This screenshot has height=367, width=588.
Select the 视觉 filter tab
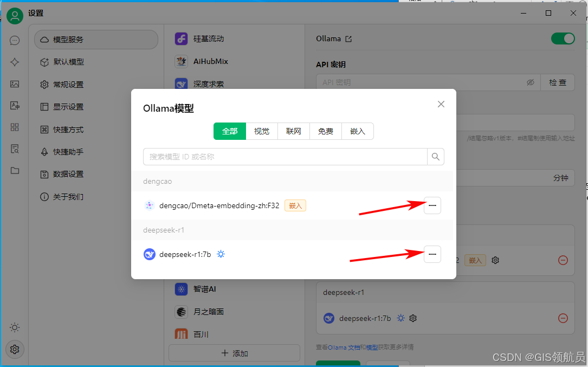pos(262,131)
